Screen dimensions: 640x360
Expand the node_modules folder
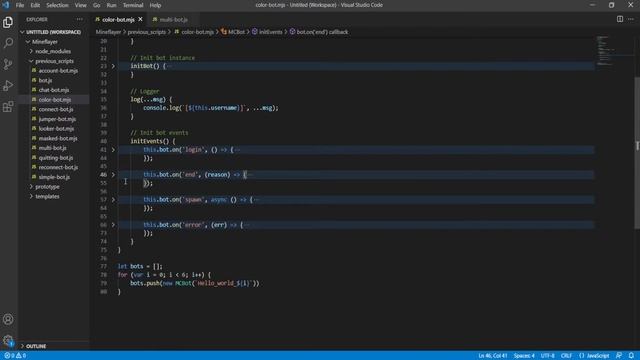[x=53, y=51]
